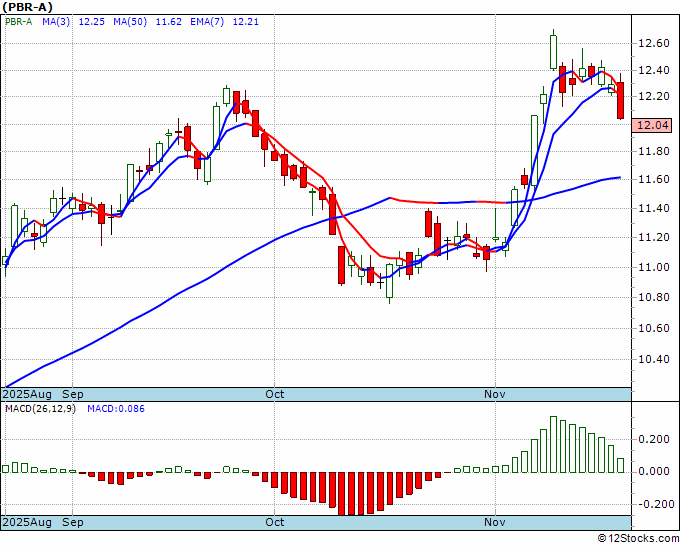Viewport: 680px width, 546px height.
Task: Click the 0.000 MACD axis label
Action: click(x=656, y=471)
